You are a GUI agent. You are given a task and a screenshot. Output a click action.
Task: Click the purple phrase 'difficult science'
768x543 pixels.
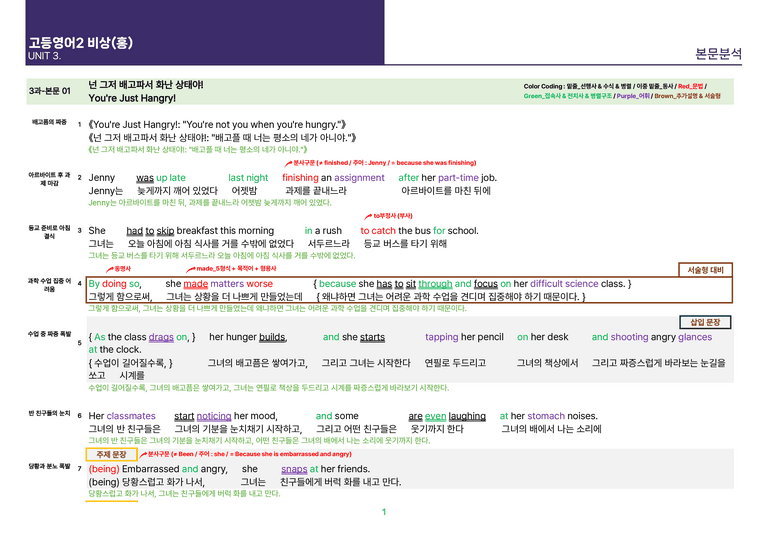[x=564, y=284]
